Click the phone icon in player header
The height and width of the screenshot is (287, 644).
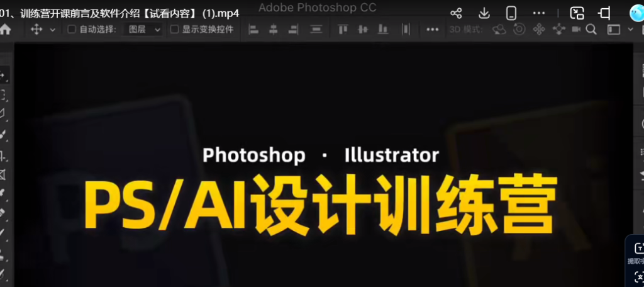[511, 14]
